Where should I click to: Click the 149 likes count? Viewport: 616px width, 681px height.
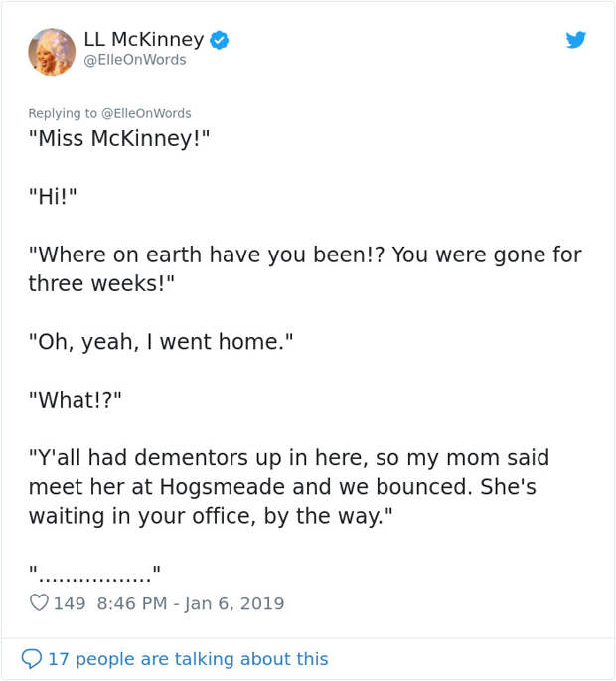pos(70,603)
